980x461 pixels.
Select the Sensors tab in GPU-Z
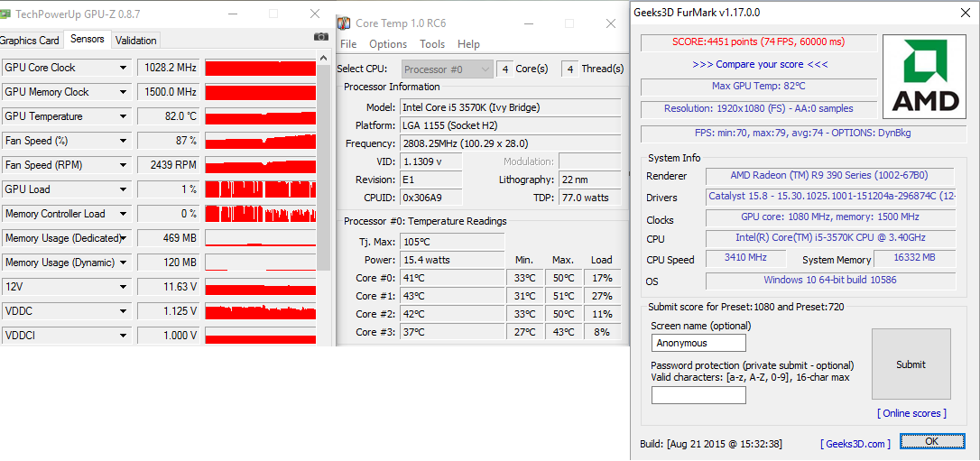(88, 39)
